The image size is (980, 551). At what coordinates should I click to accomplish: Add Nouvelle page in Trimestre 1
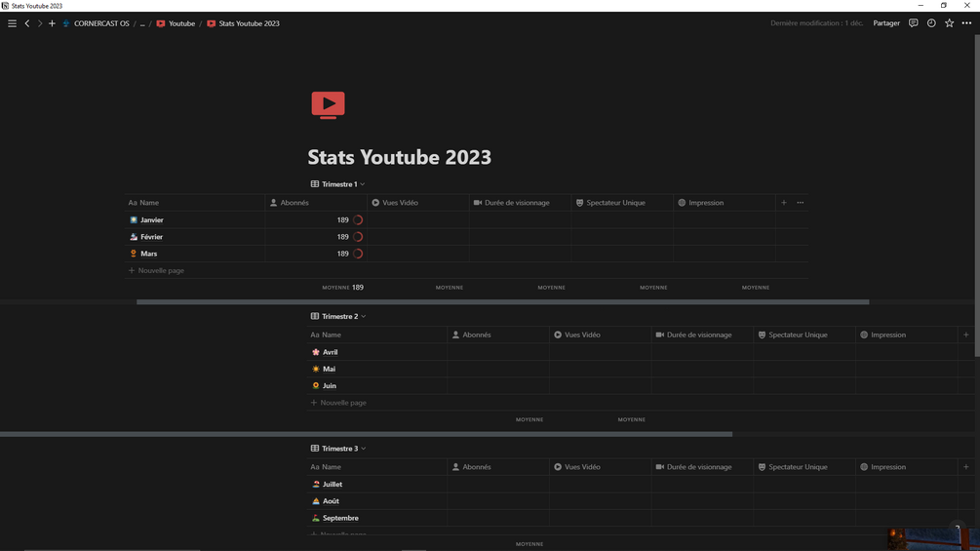[x=156, y=270]
